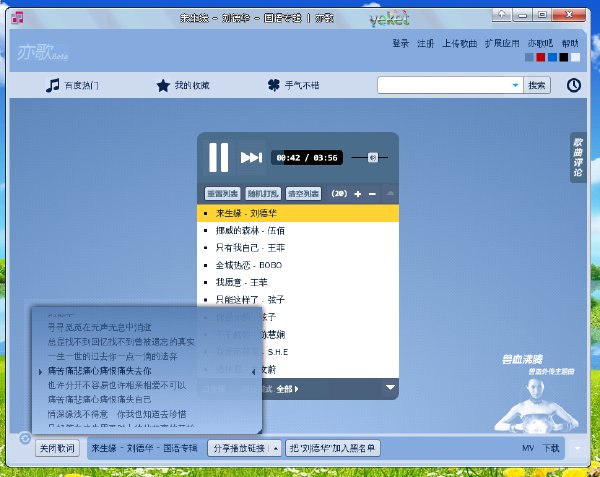Select 我愿意 - 王菲 in the playlist
The height and width of the screenshot is (477, 600).
tap(298, 282)
